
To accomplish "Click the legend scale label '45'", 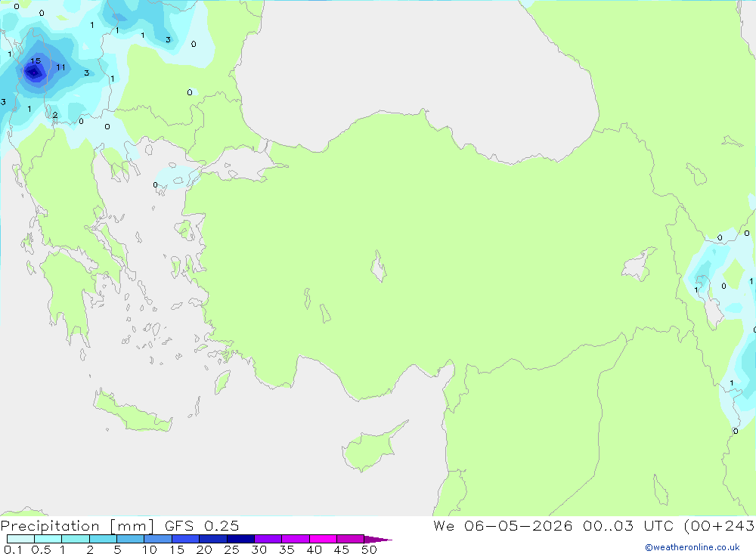I will click(342, 549).
